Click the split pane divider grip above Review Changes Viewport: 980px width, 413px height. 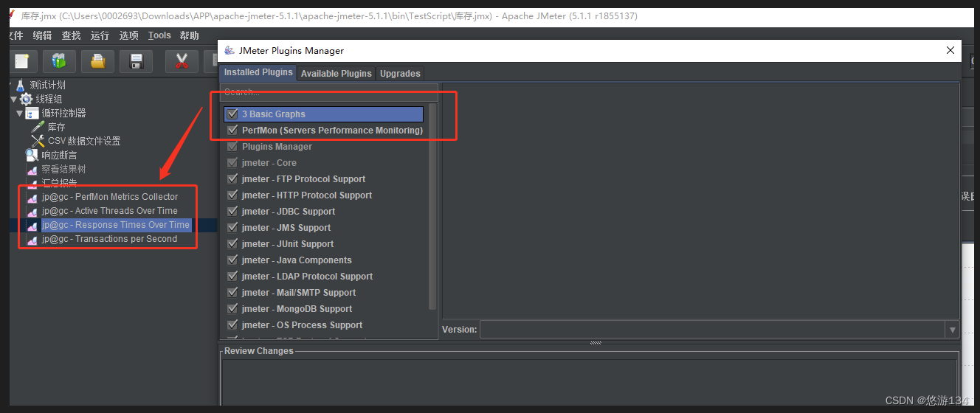point(595,343)
